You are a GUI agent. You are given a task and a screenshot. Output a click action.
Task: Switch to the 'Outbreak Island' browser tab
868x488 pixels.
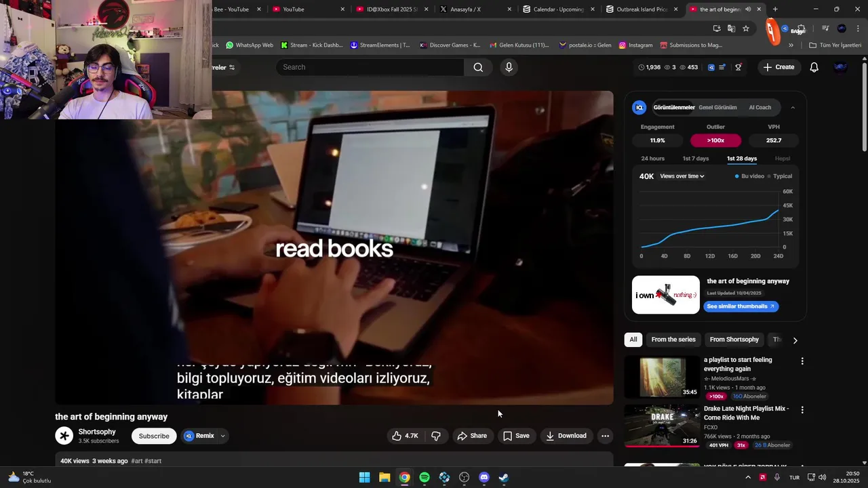coord(642,9)
